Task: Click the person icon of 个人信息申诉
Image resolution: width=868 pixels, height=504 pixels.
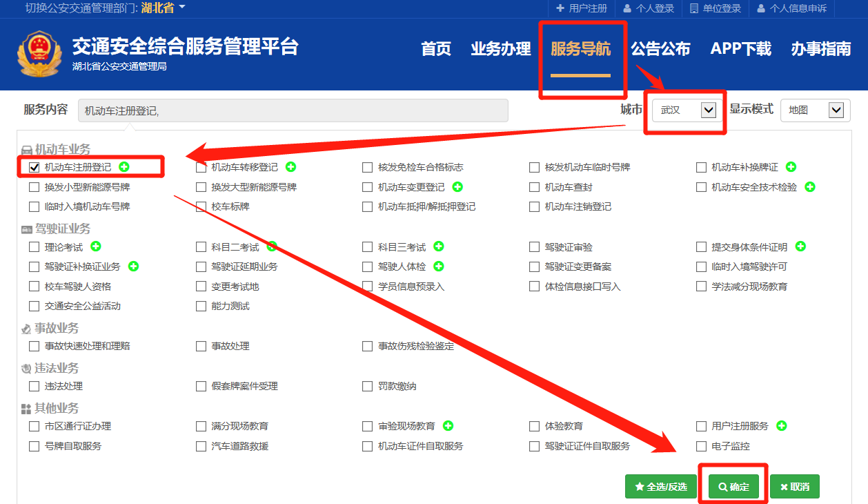Action: click(x=760, y=8)
